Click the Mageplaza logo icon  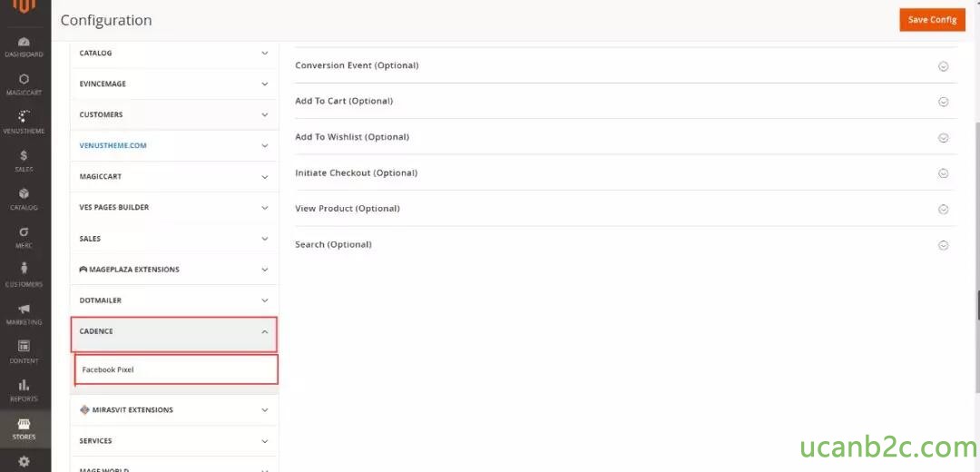tap(83, 270)
